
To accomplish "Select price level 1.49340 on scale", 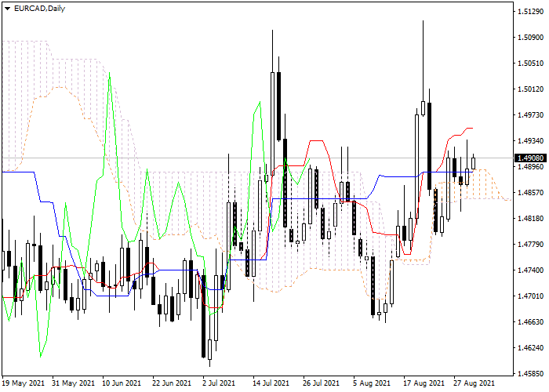I will (530, 141).
